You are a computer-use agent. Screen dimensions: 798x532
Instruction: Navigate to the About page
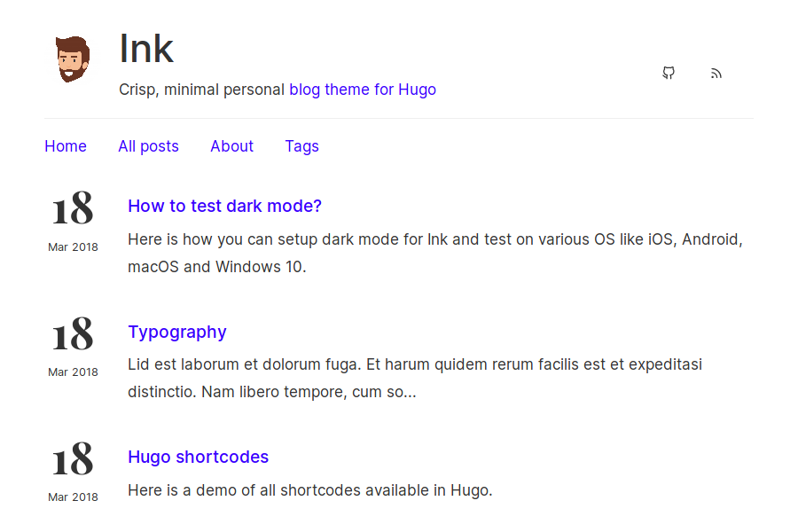point(231,146)
